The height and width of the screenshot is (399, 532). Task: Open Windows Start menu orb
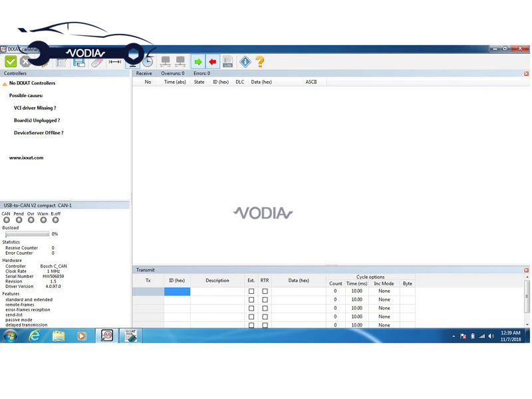coord(10,336)
